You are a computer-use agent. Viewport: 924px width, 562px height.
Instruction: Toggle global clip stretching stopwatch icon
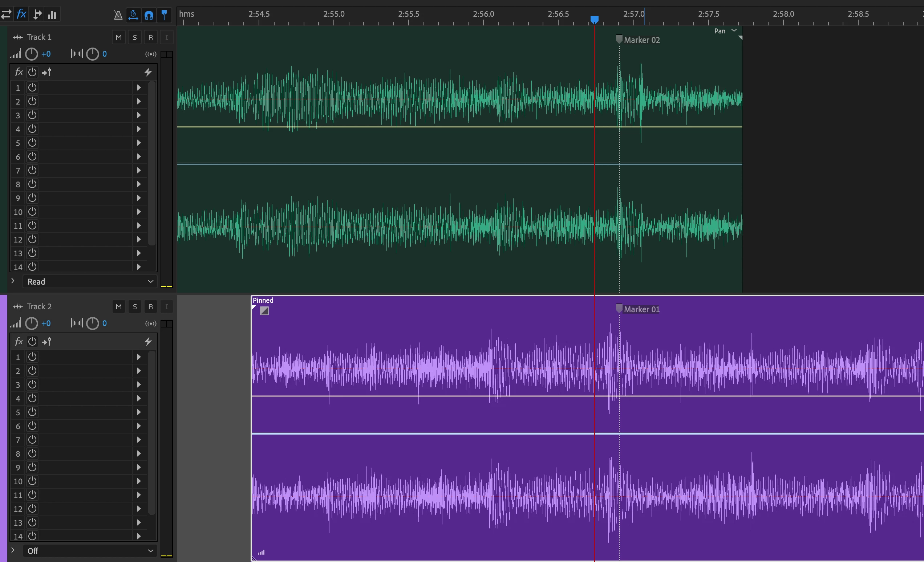133,15
